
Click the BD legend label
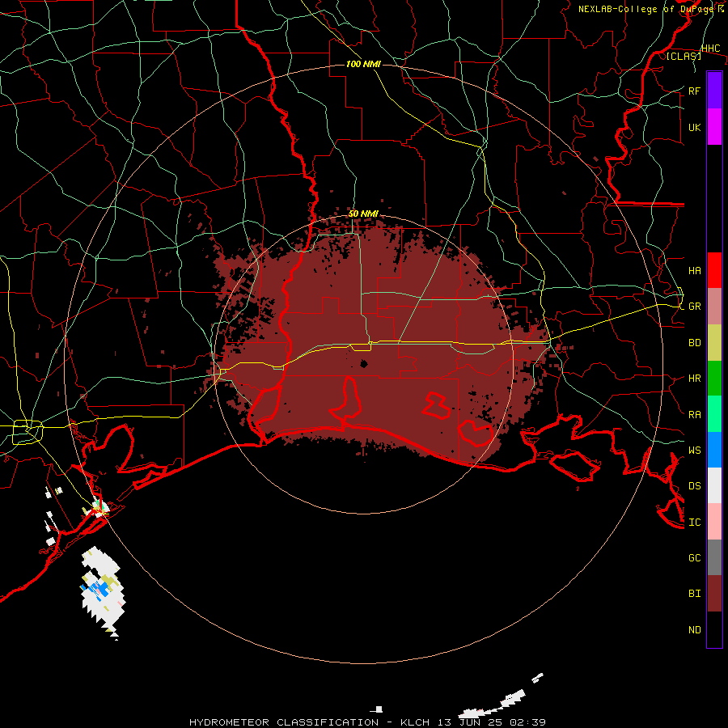[695, 343]
